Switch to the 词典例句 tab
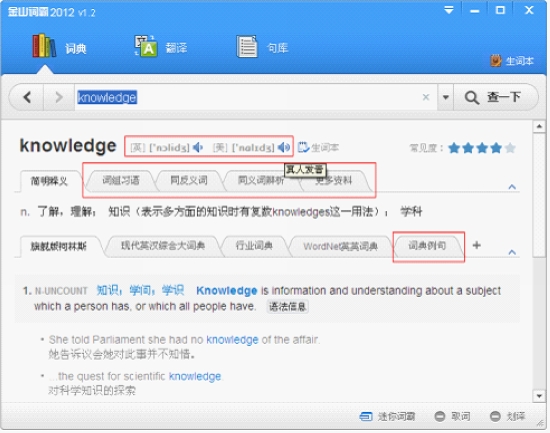 (427, 246)
